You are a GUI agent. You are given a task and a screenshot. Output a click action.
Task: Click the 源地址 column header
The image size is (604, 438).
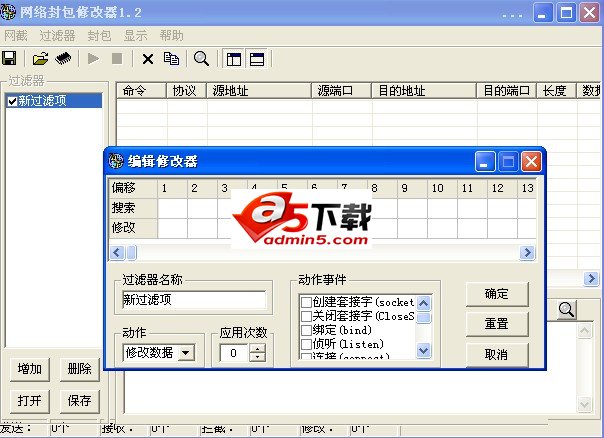tap(259, 91)
